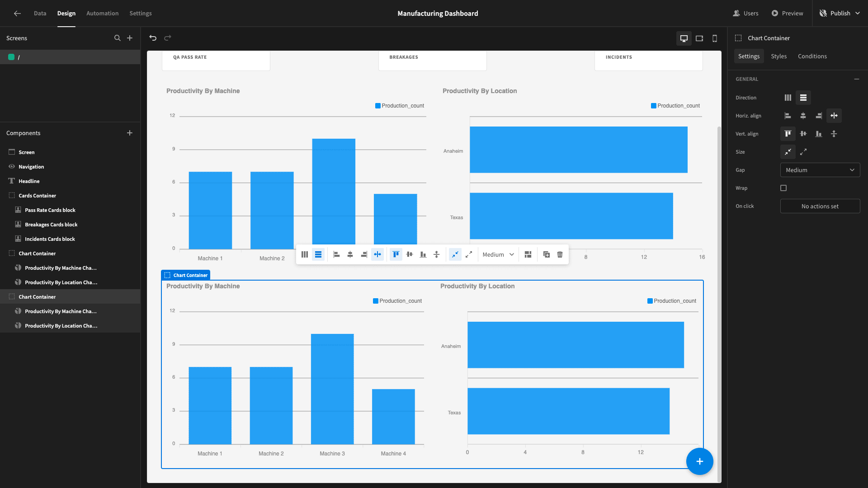Click the No actions set button

[820, 206]
